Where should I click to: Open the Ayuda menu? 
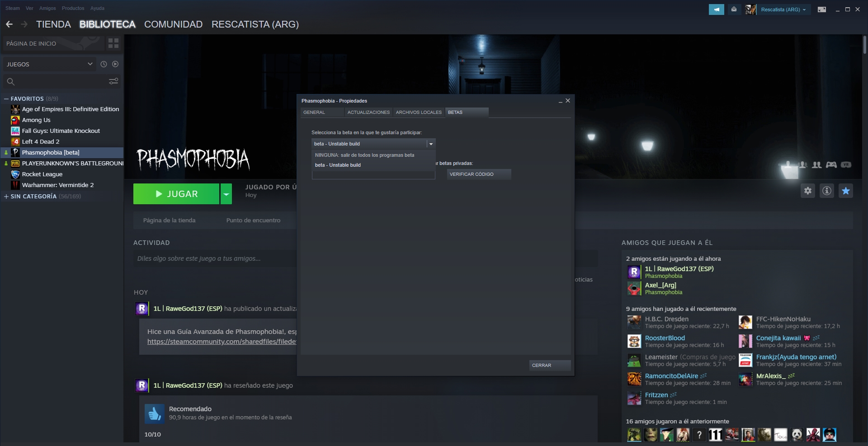[x=97, y=8]
